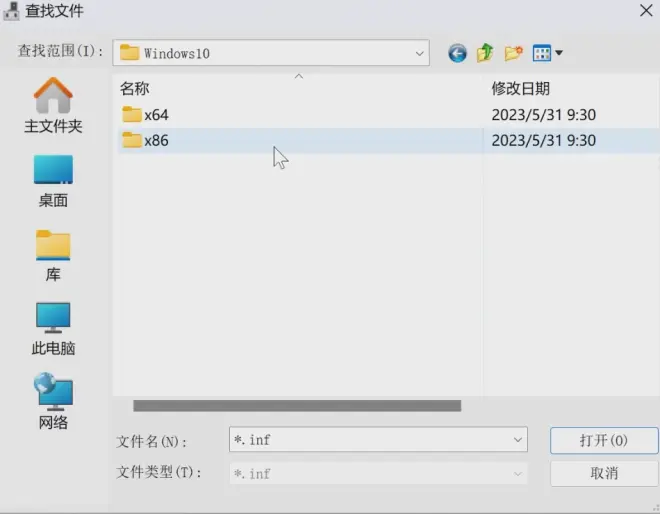Click the 取消 button
This screenshot has height=514, width=660.
(x=604, y=474)
